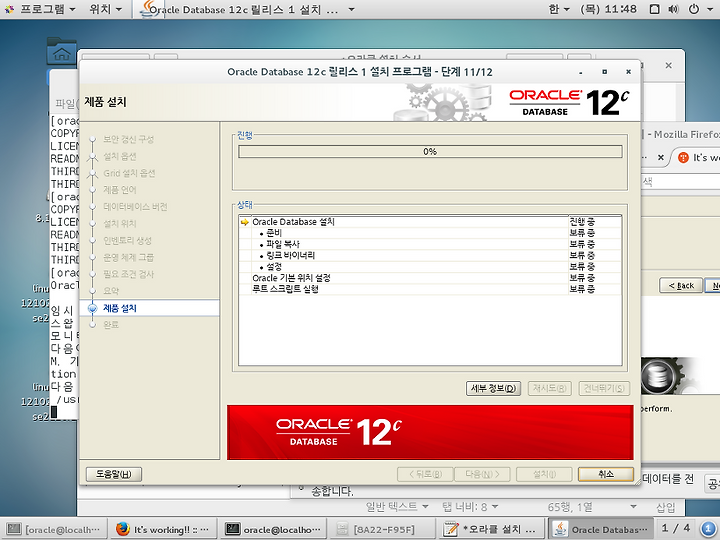Switch to It's working!! Firefox taskbar item

click(163, 529)
